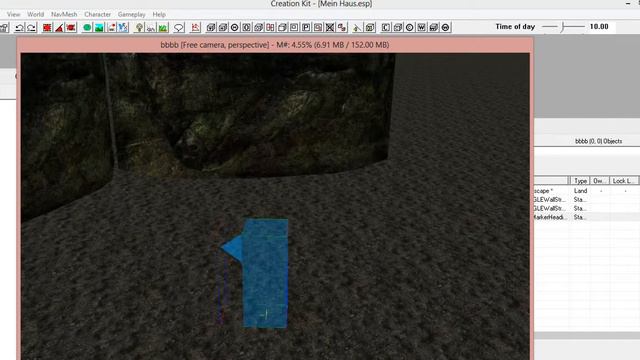The image size is (640, 360).
Task: Open the View menu
Action: tap(13, 14)
